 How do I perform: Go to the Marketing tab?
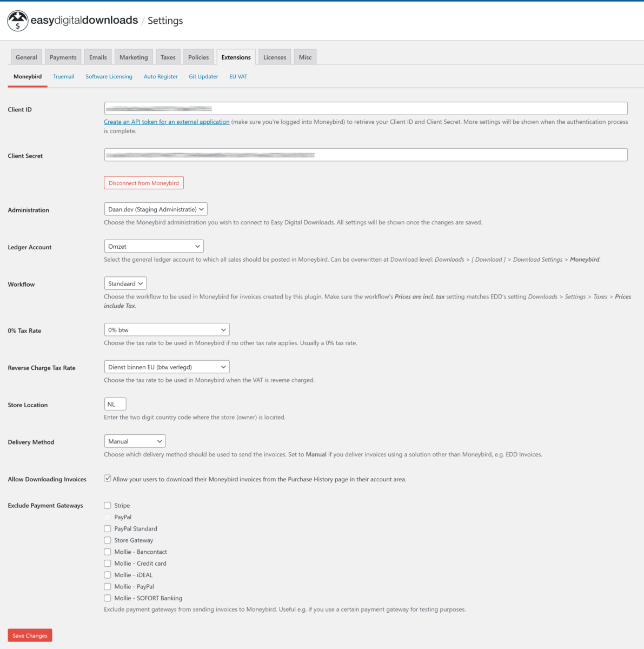134,57
